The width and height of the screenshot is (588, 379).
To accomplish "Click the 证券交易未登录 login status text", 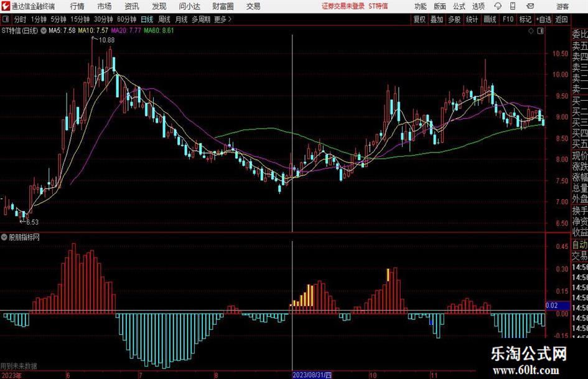I will (343, 6).
